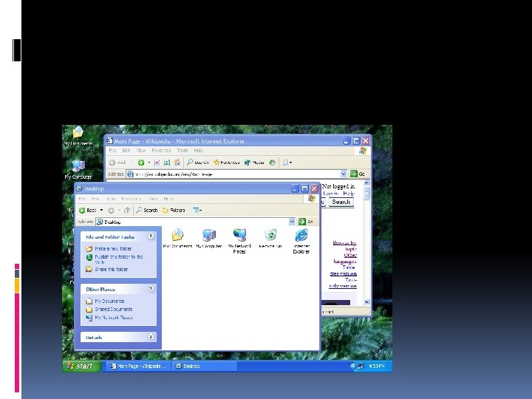Select My Network Places icon in Desktop window
Image resolution: width=532 pixels, height=399 pixels.
[239, 241]
